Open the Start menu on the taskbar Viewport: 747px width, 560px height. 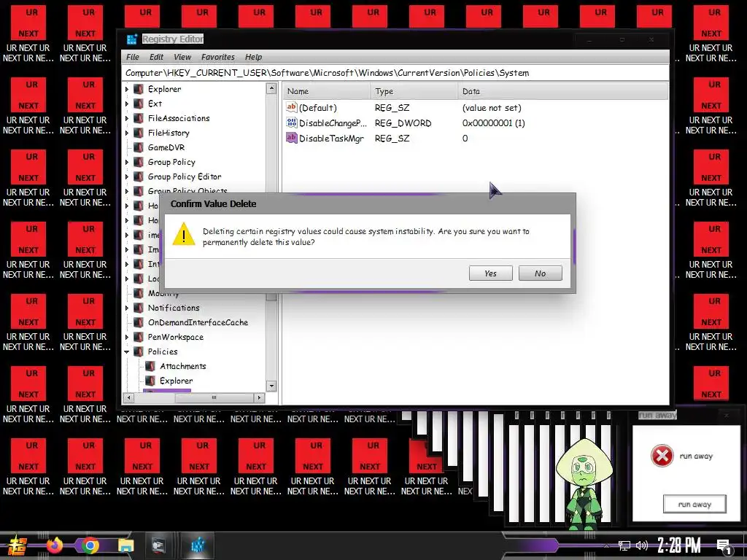tap(16, 545)
